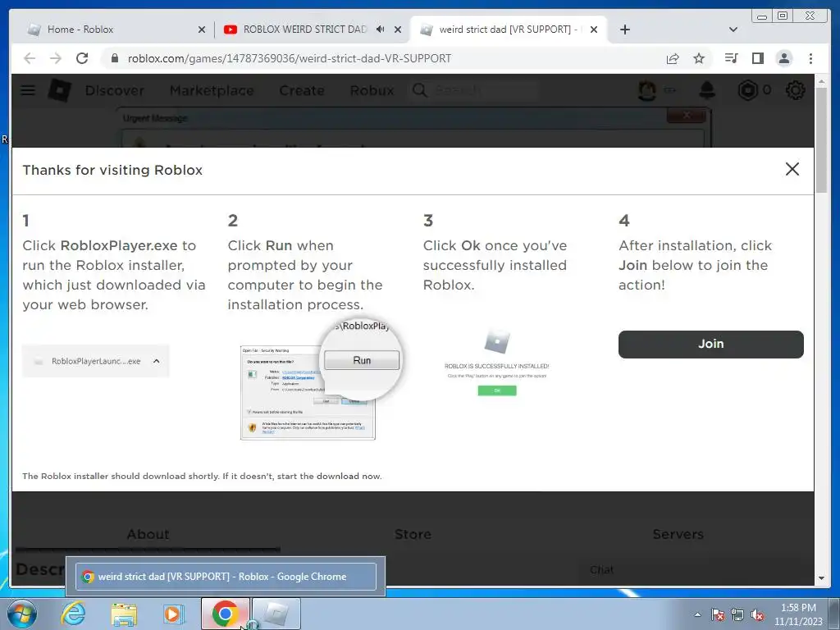840x630 pixels.
Task: Click the Roblox logo icon
Action: [59, 90]
